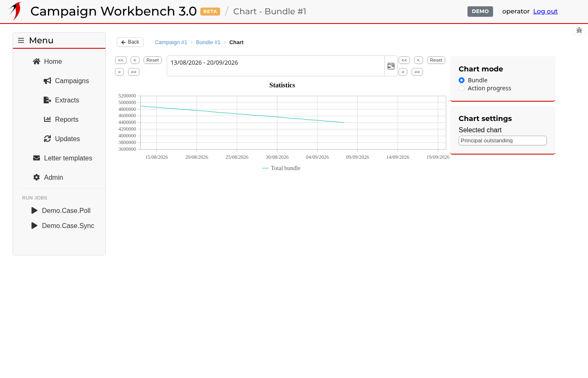Image resolution: width=588 pixels, height=378 pixels.
Task: Click the Campaigns megaphone icon
Action: point(47,81)
